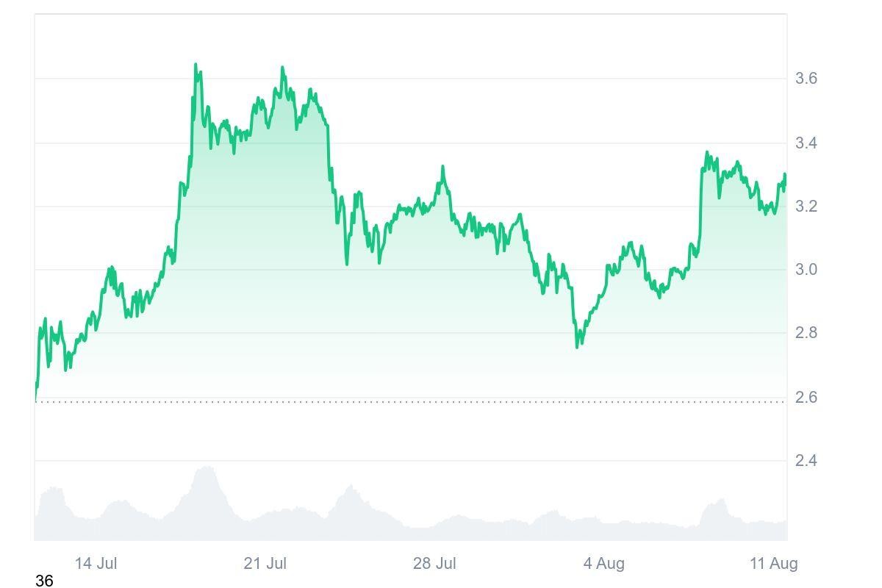This screenshot has width=882, height=588.
Task: Click the price line's rightmost end point
Action: (x=785, y=175)
